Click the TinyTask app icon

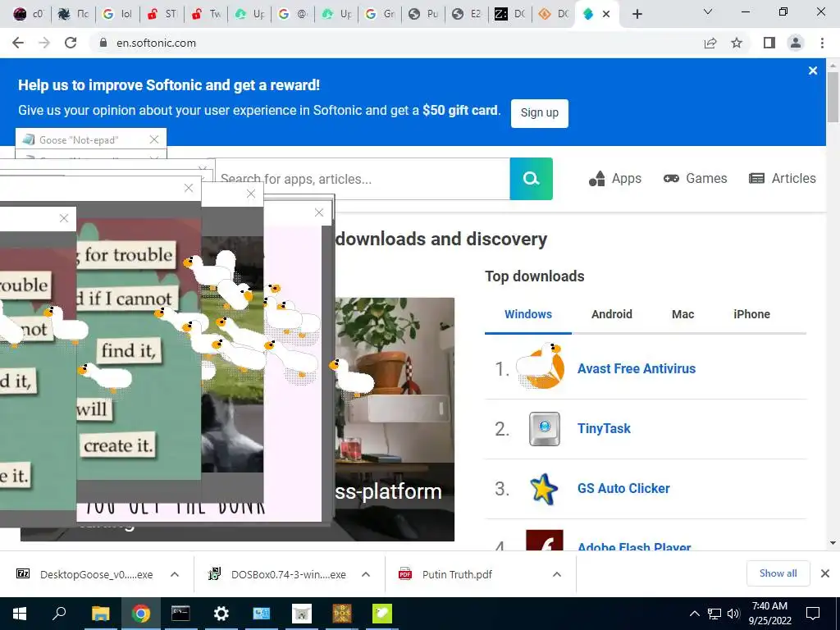point(545,428)
